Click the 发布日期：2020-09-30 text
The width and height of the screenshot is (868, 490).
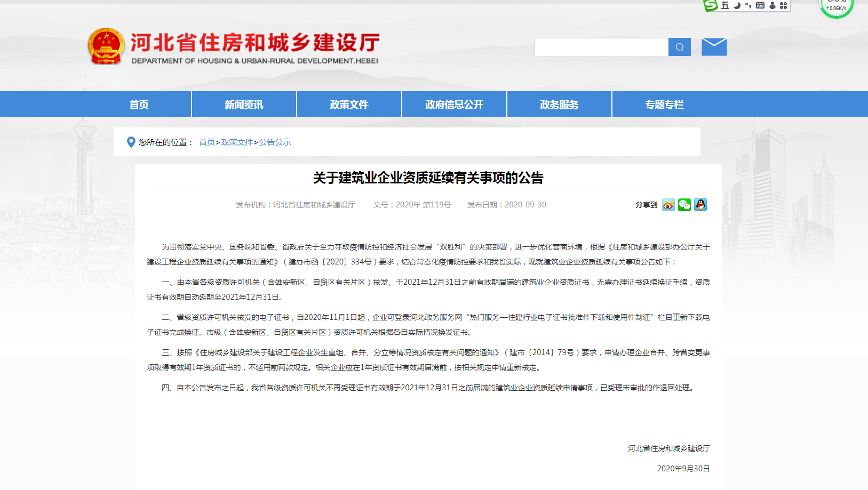click(507, 205)
